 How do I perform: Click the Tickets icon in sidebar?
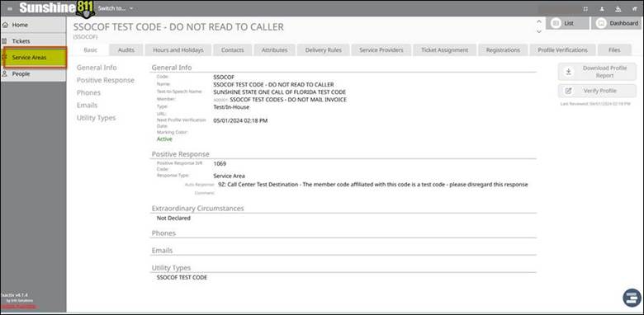click(x=5, y=41)
